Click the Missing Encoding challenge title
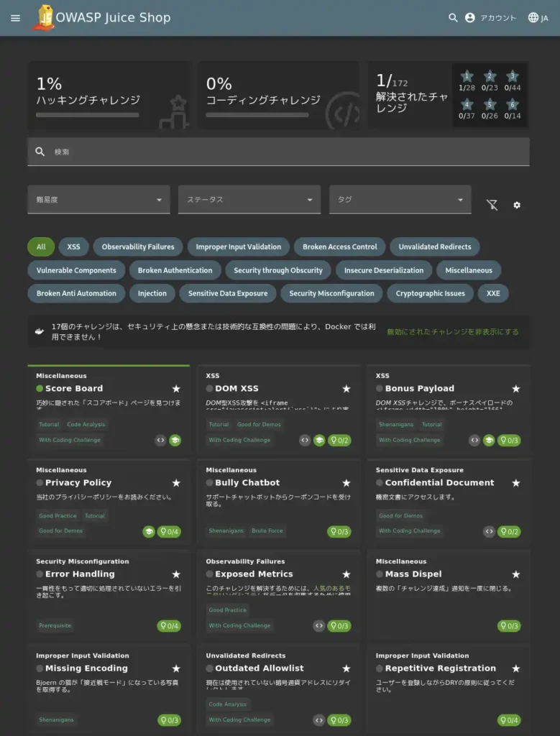The image size is (560, 736). (86, 668)
